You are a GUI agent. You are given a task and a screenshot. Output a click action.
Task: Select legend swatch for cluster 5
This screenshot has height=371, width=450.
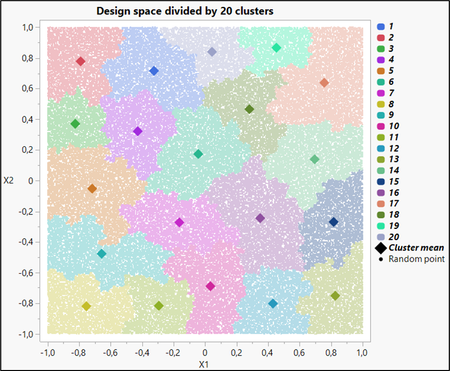click(381, 71)
